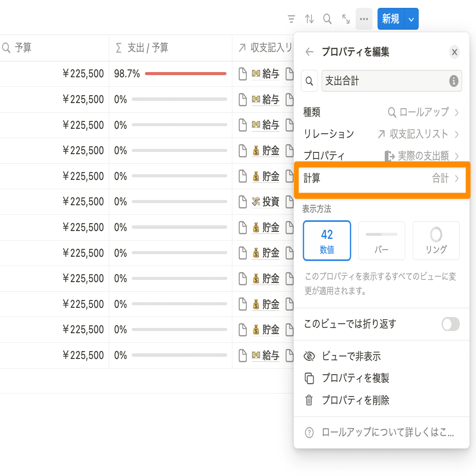Expand the dropdown arrow beside 新規
Screen dimensions: 476x476
(411, 19)
